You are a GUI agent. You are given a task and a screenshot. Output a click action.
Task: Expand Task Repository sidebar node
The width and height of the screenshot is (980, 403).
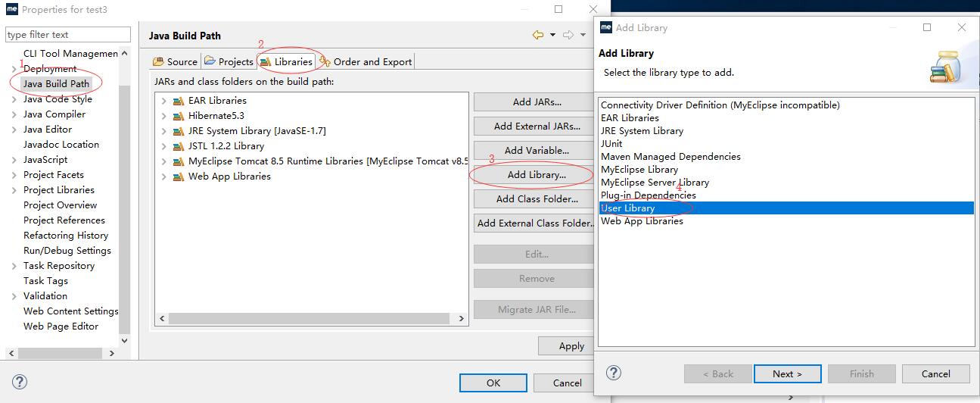pos(14,266)
